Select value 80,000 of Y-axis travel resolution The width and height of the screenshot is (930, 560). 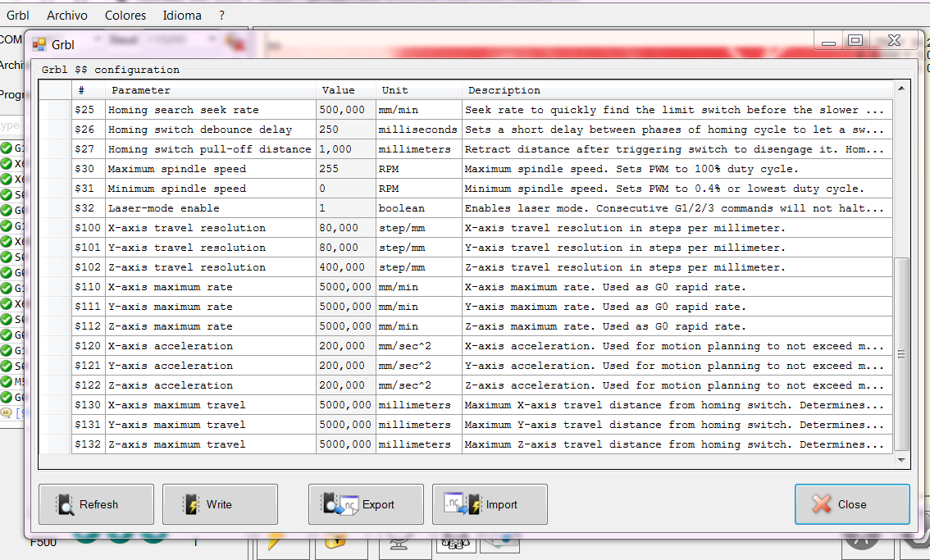click(x=346, y=248)
